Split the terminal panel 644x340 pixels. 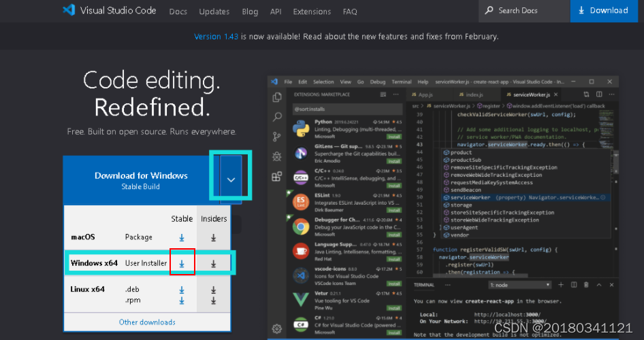pos(574,285)
